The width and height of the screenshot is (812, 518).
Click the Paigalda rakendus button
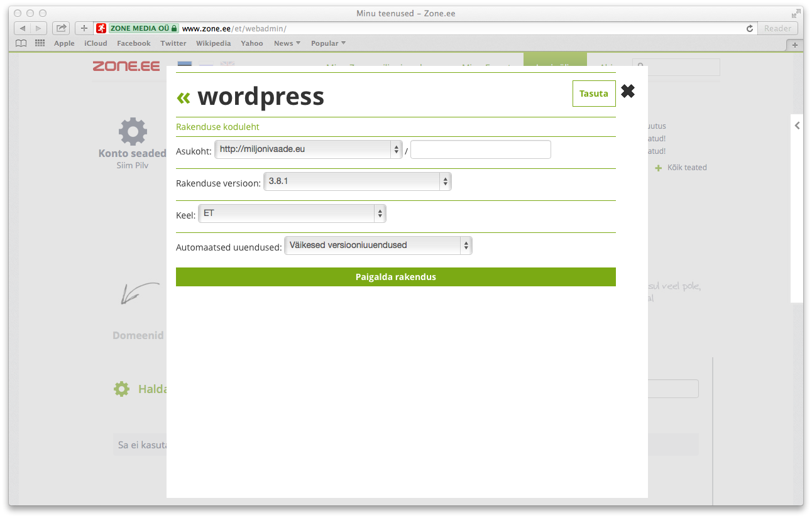click(x=396, y=277)
